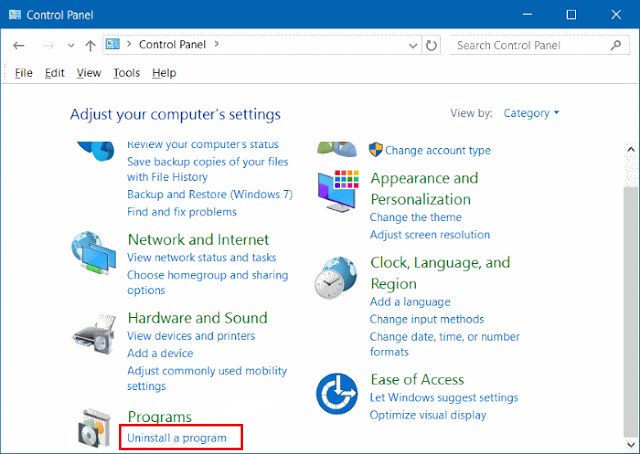Click the shield icon beside Change account type
Image resolution: width=640 pixels, height=454 pixels.
(x=376, y=150)
